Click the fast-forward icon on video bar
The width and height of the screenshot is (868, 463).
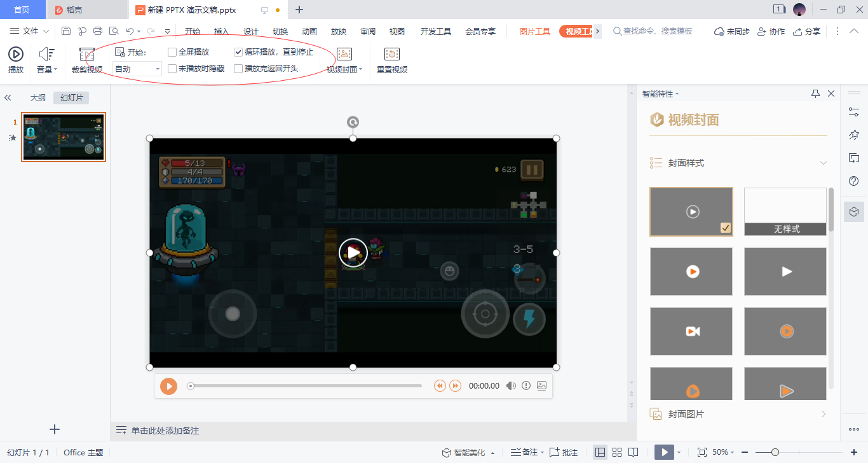(x=455, y=386)
